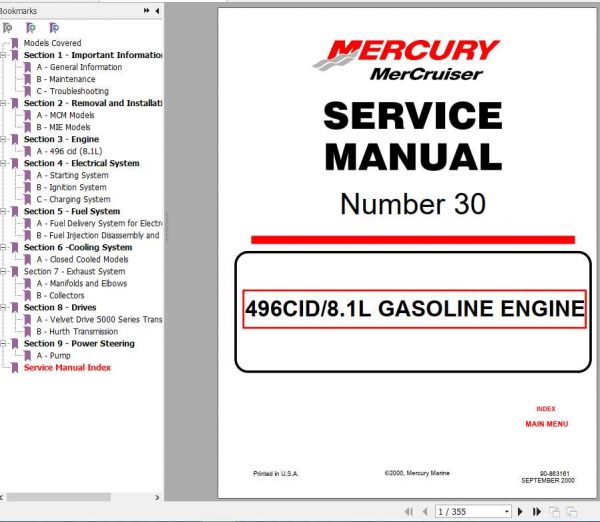Viewport: 600px width, 522px height.
Task: Open Section 3 - Engine bookmark
Action: [61, 139]
